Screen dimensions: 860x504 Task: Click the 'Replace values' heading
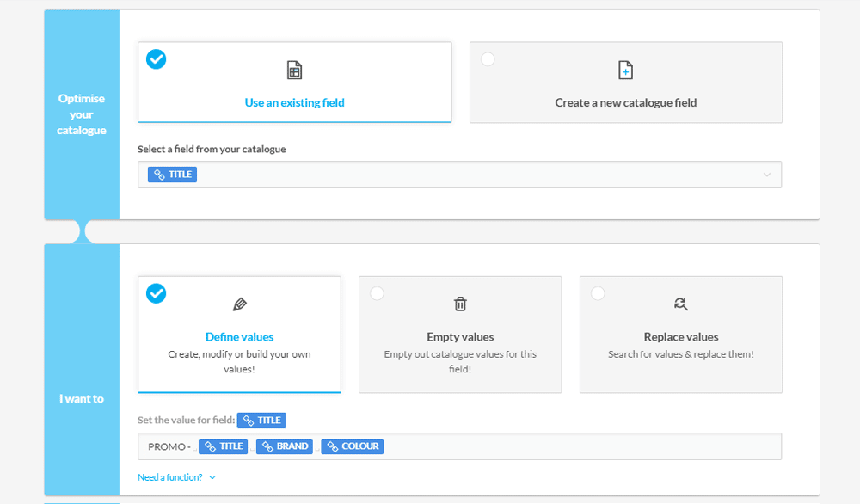coord(681,337)
